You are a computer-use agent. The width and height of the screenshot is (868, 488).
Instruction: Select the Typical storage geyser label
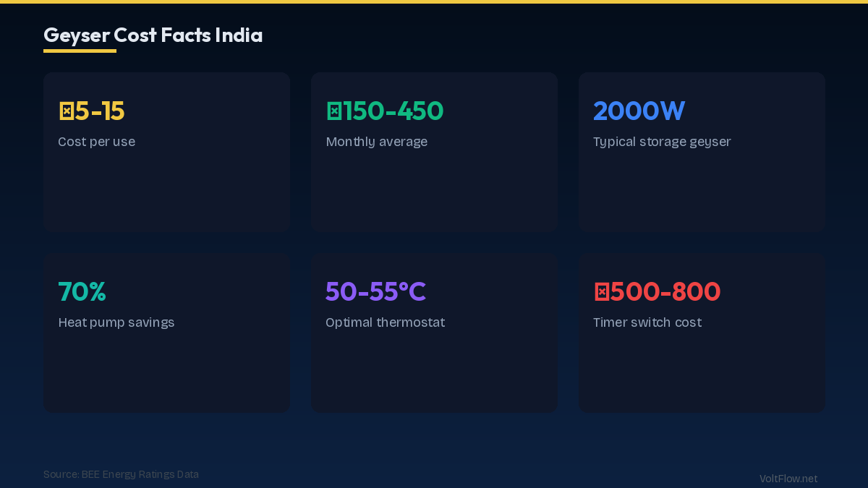(661, 142)
